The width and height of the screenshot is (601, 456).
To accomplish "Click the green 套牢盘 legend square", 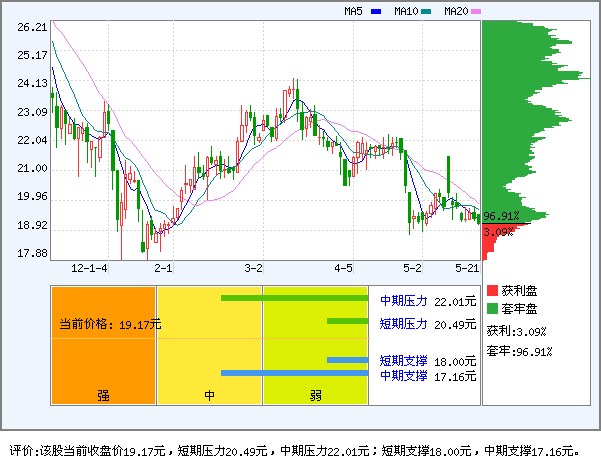I will pos(491,309).
